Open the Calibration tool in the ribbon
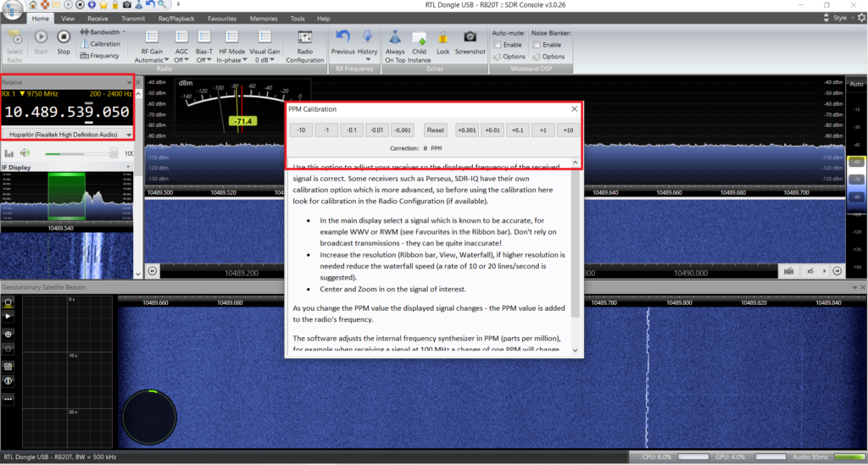Image resolution: width=868 pixels, height=465 pixels. coord(100,44)
